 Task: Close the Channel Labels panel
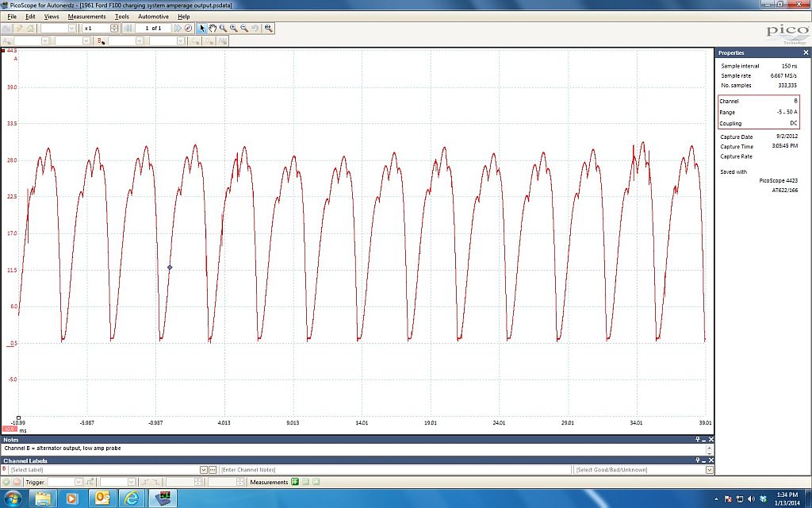click(x=710, y=460)
